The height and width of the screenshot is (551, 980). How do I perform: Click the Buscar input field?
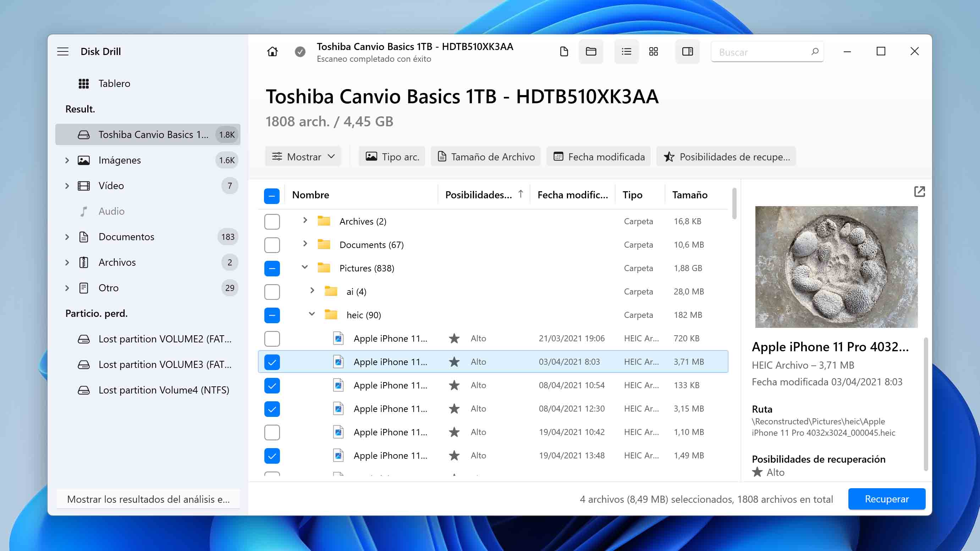(x=767, y=51)
